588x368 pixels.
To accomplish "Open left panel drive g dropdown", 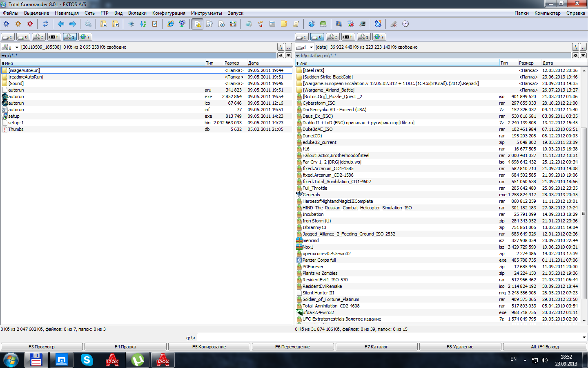I will tap(17, 47).
